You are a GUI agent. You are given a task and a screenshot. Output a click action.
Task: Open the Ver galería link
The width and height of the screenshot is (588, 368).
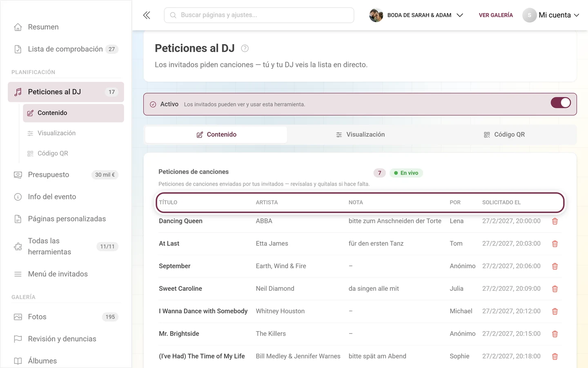(x=496, y=15)
